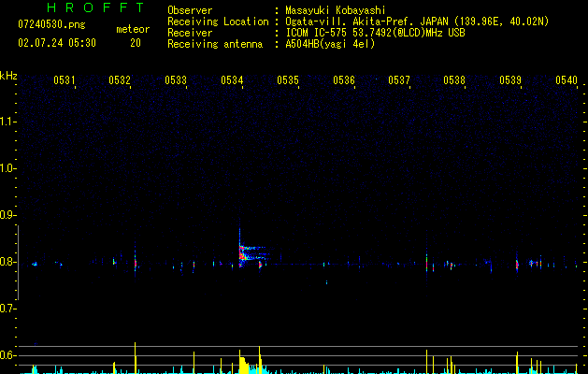Select the filename 07240530.png
Screen dimensions: 588x374
coord(51,25)
